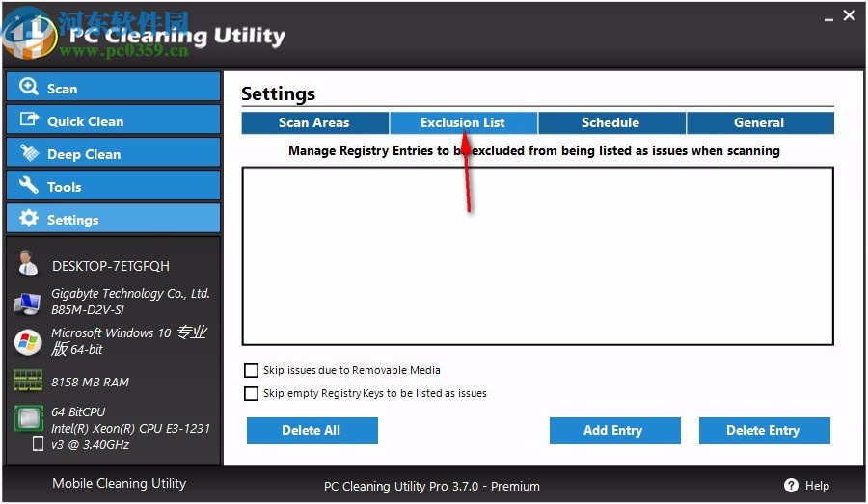868x504 pixels.
Task: Click PC Cleaning Utility Pro 3.7.0 - Premium text
Action: pos(432,487)
